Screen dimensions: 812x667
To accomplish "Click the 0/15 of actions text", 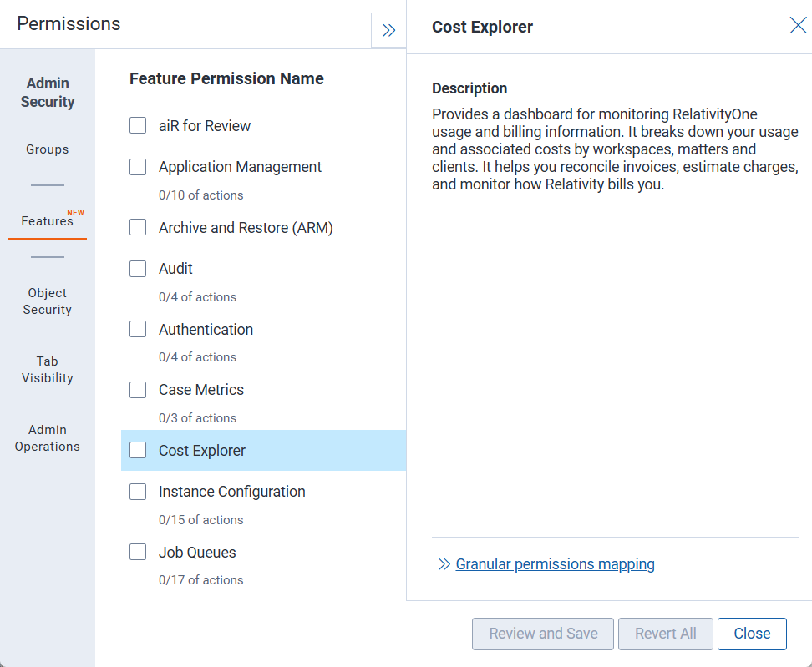I will coord(201,520).
